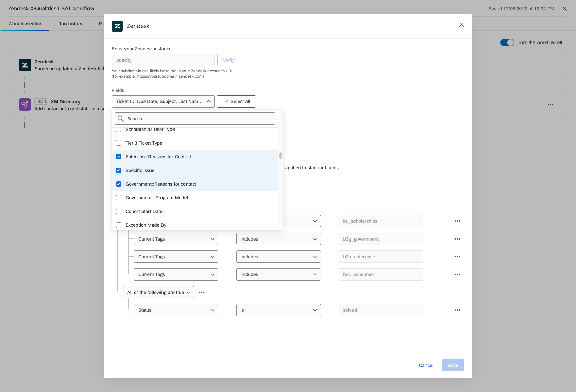The height and width of the screenshot is (392, 576).
Task: Click the 'Enter your Zendesk instance' label
Action: [142, 49]
